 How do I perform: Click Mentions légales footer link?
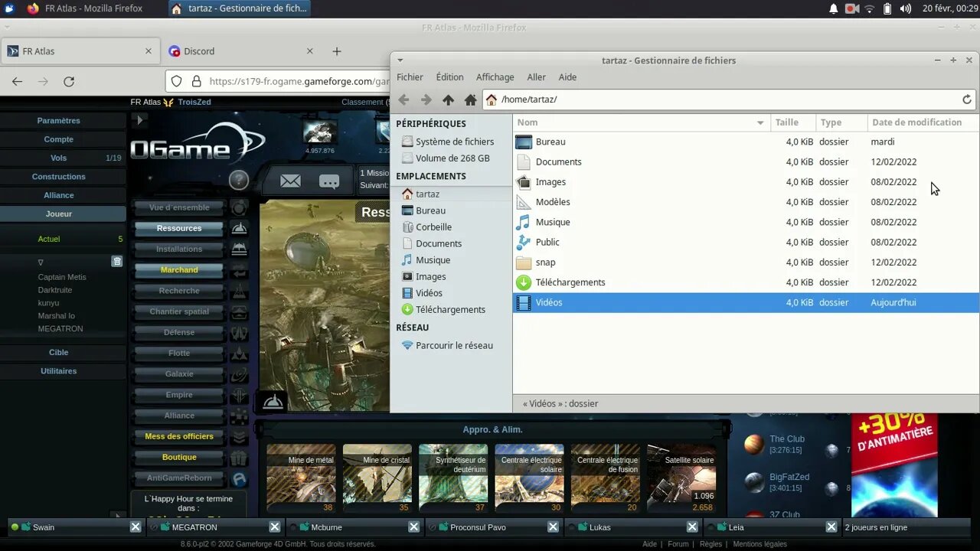pos(759,544)
